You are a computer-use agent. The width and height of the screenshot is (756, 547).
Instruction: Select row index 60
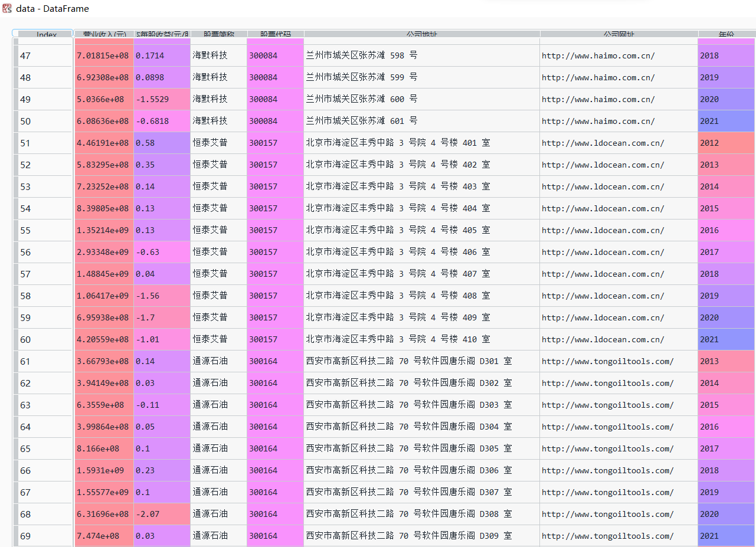pyautogui.click(x=45, y=340)
